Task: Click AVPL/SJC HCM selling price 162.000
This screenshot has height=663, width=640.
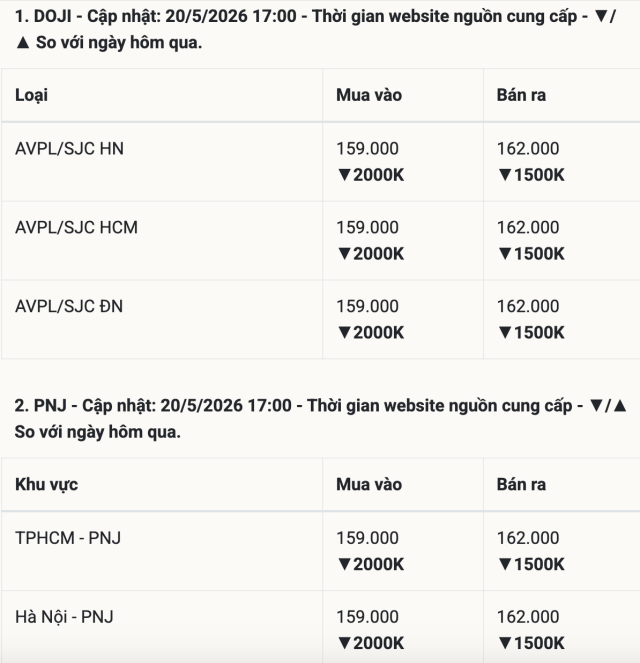Action: [528, 227]
